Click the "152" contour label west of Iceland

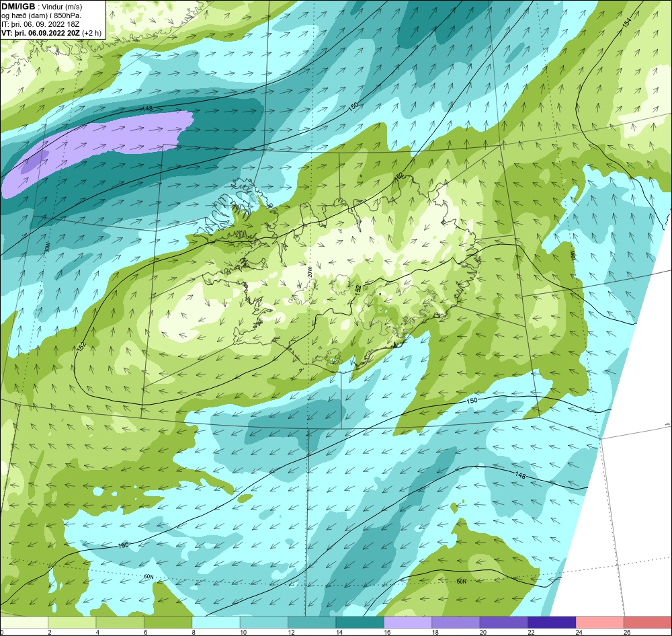coord(82,346)
